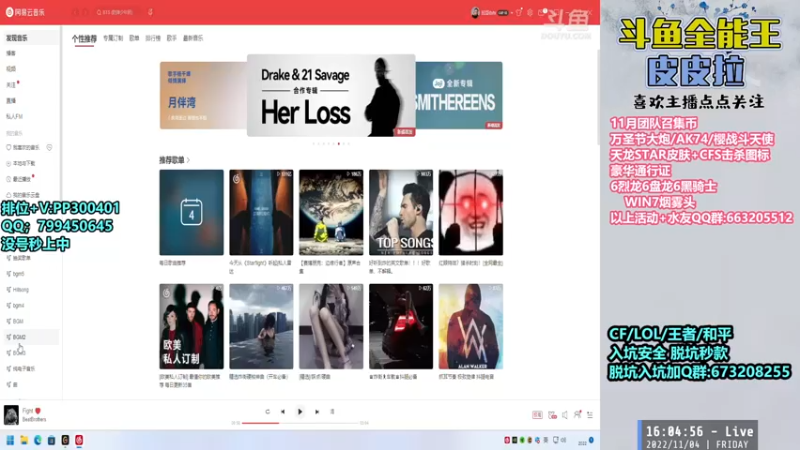The height and width of the screenshot is (450, 800).
Task: Open the skin theme T-shirt icon
Action: (x=519, y=12)
